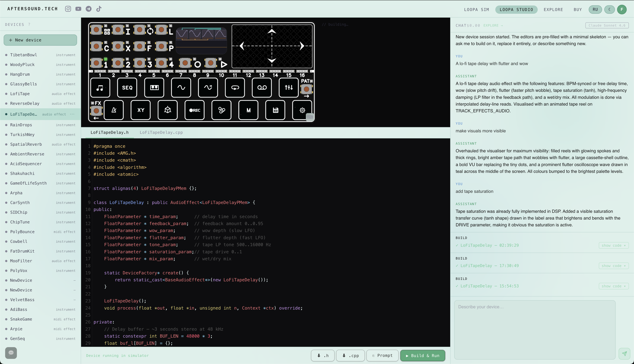Viewport: 634px width, 364px height.
Task: Open the chat bubble support icon
Action: [11, 353]
